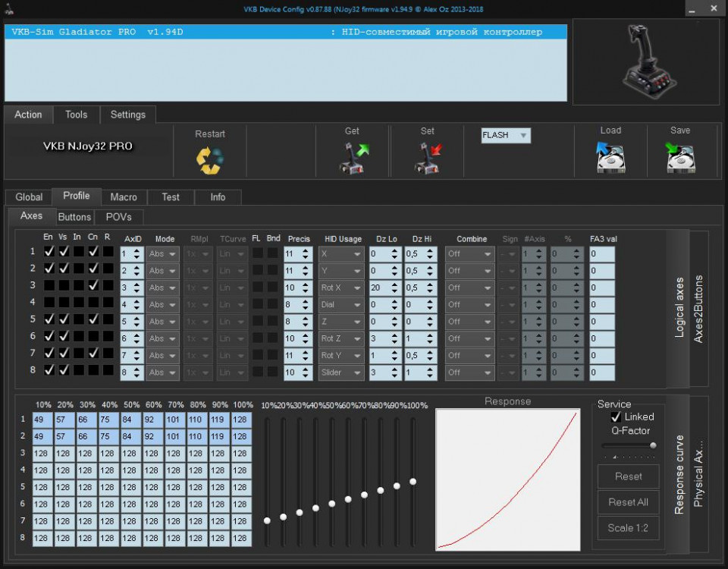Viewport: 728px width, 569px height.
Task: Toggle Cn checkbox for axis 3
Action: (93, 285)
